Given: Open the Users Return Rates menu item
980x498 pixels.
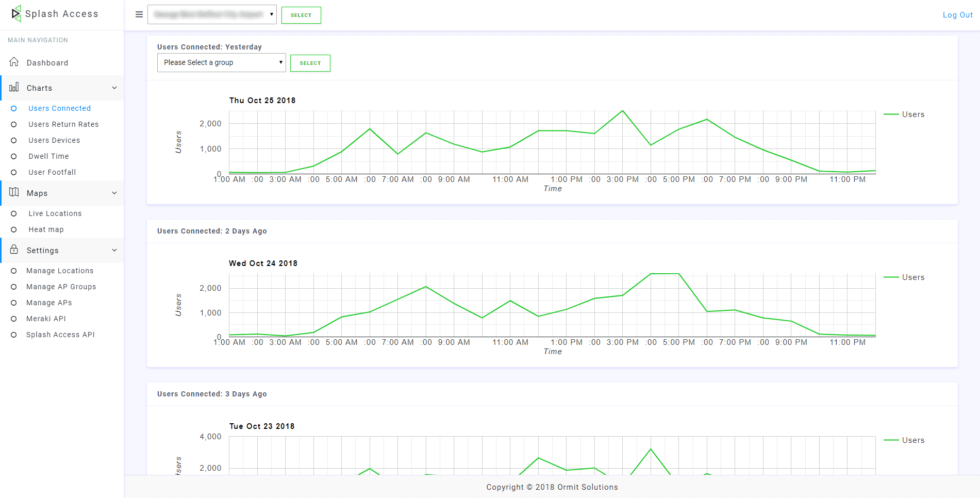Looking at the screenshot, I should [x=63, y=124].
